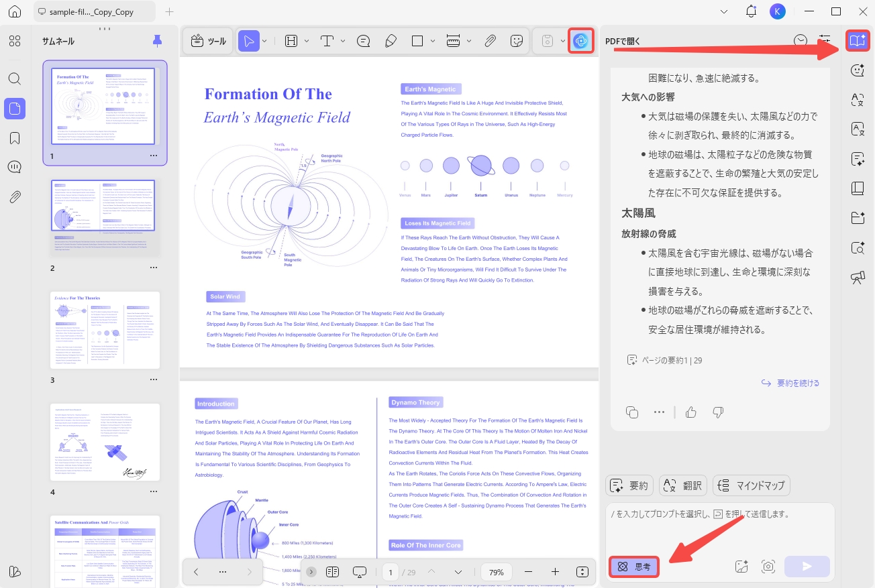875x588 pixels.
Task: Click the megaphone icon in right sidebar
Action: [857, 278]
